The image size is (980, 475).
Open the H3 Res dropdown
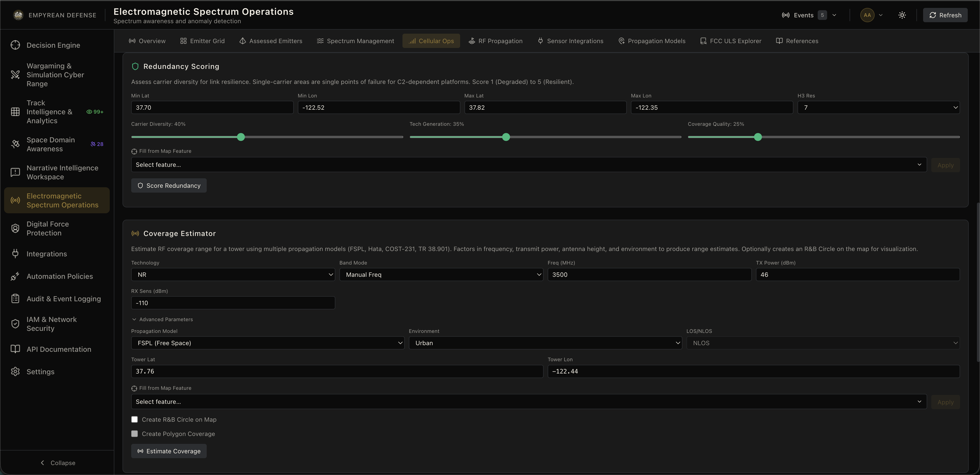[878, 108]
